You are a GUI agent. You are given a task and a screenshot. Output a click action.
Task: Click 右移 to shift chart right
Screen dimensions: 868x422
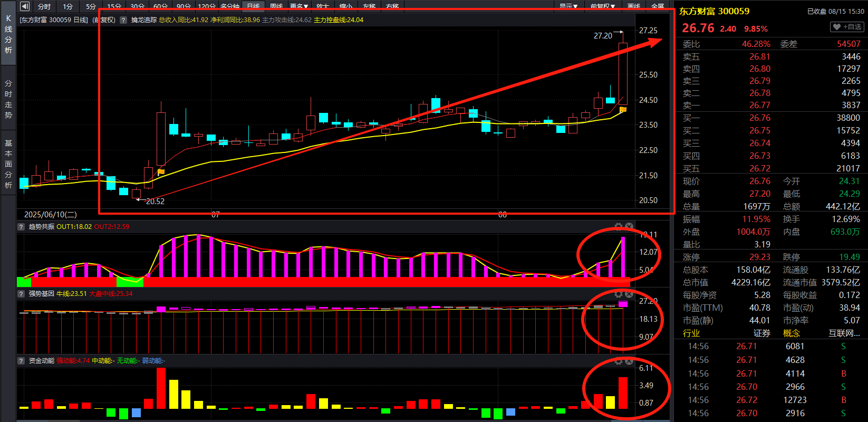(392, 6)
